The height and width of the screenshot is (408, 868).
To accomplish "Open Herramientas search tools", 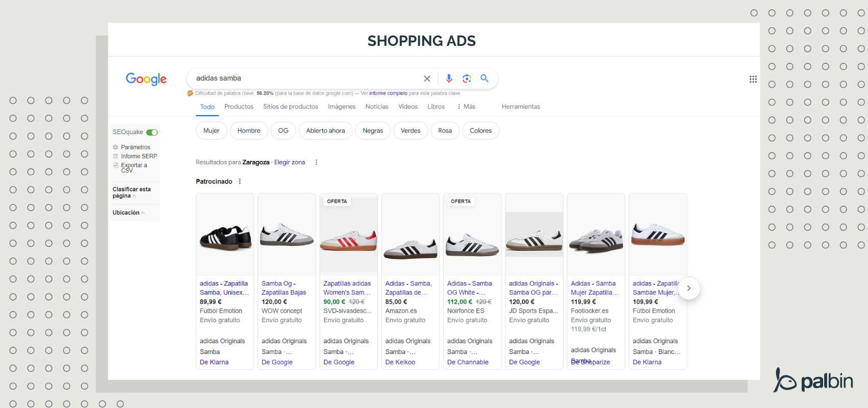I will [x=521, y=107].
